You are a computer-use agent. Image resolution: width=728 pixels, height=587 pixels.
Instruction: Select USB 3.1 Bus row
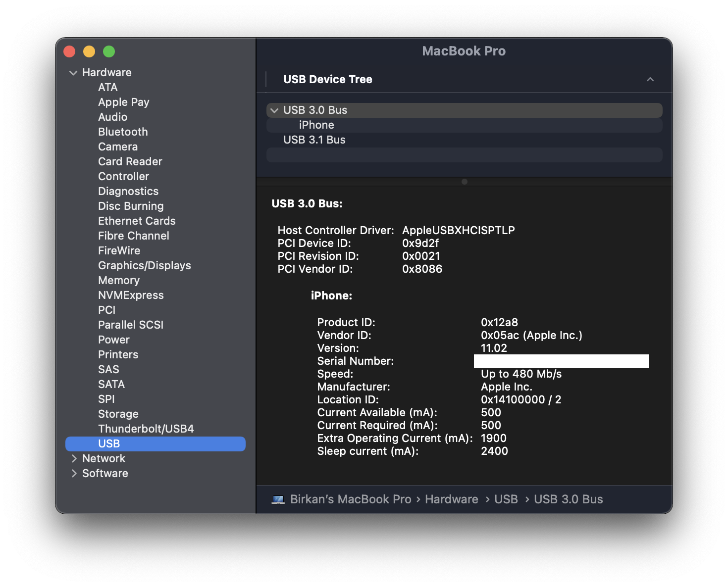tap(465, 140)
